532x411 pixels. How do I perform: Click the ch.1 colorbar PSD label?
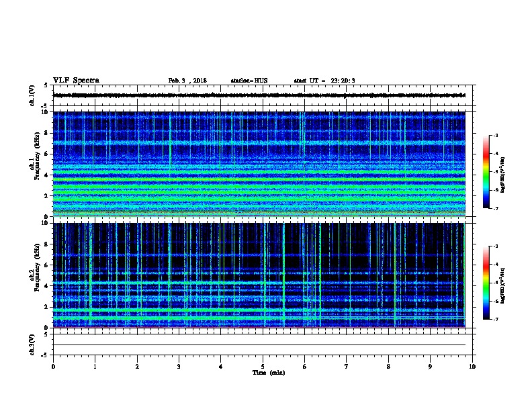[502, 175]
